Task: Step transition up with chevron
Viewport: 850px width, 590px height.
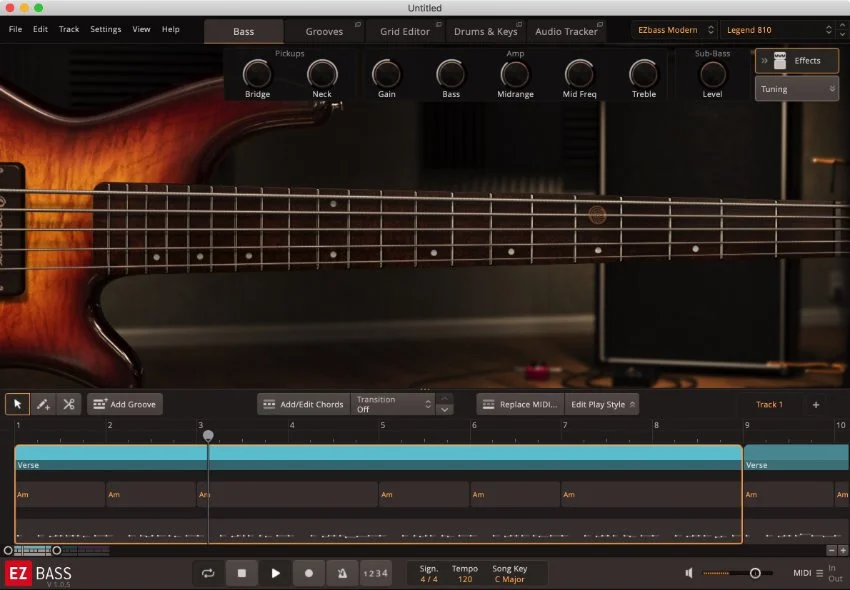Action: pos(445,399)
